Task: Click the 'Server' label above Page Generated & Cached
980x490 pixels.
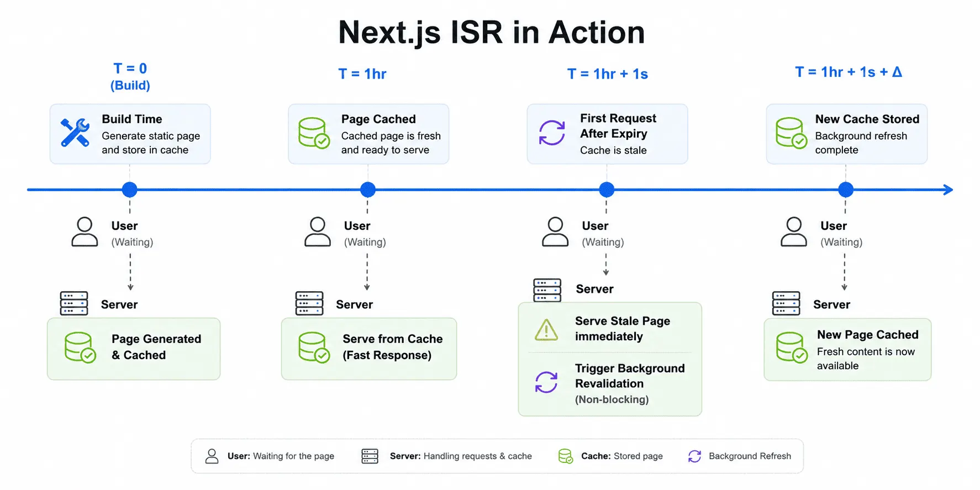Action: (119, 304)
